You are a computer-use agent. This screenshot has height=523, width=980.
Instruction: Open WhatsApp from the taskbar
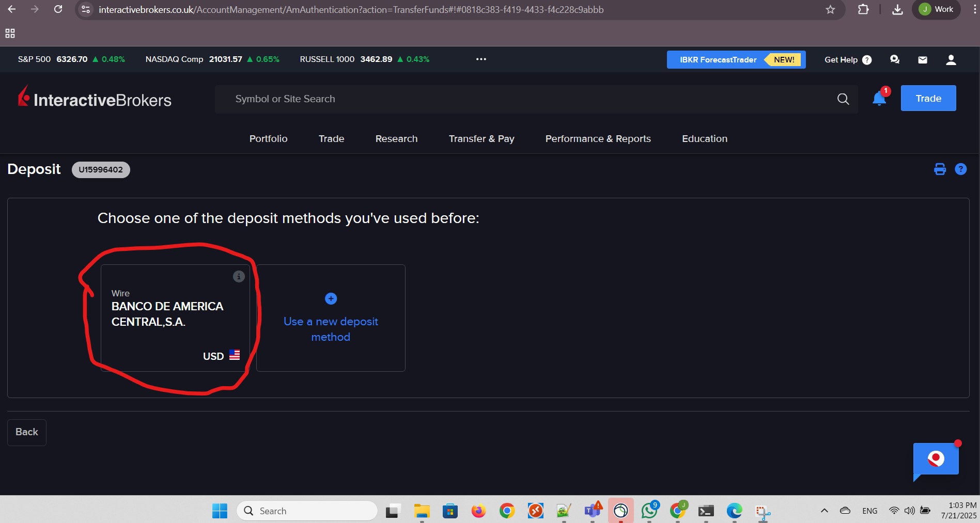(649, 511)
